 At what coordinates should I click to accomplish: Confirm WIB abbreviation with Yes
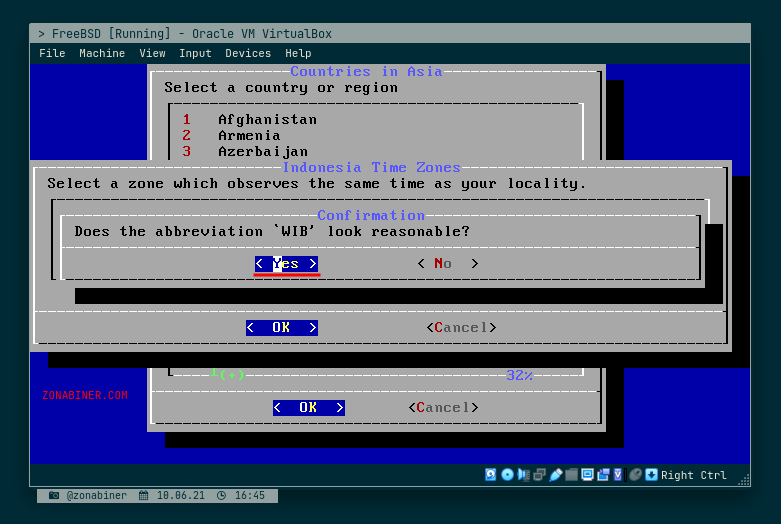(286, 263)
